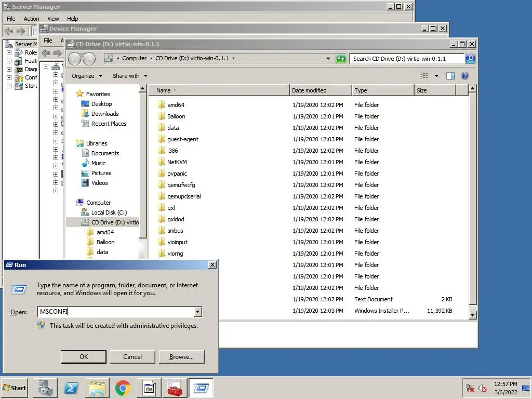Click Server Manager back arrow toolbar icon
This screenshot has height=399, width=532.
click(9, 32)
